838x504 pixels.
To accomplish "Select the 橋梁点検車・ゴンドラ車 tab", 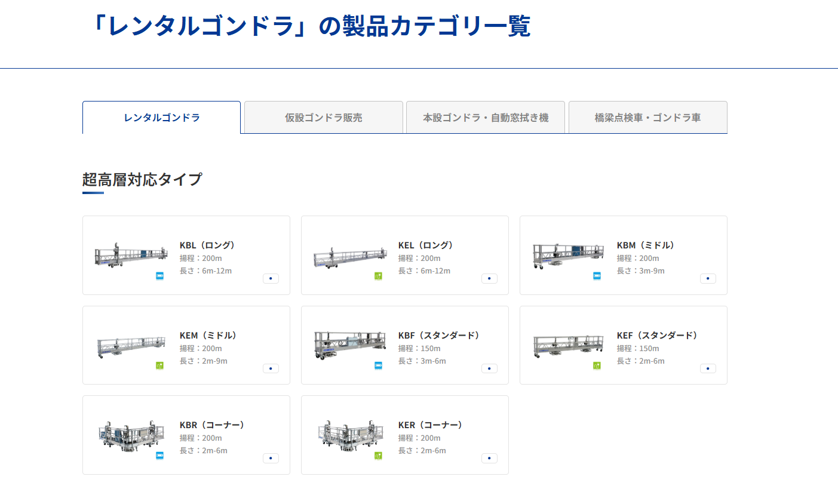I will tap(647, 117).
